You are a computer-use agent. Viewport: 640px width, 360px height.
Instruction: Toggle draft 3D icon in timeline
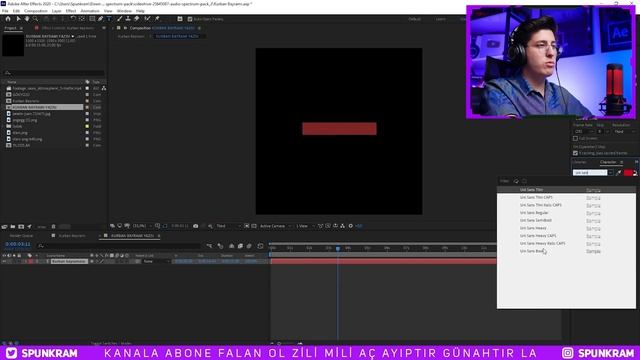point(220,246)
